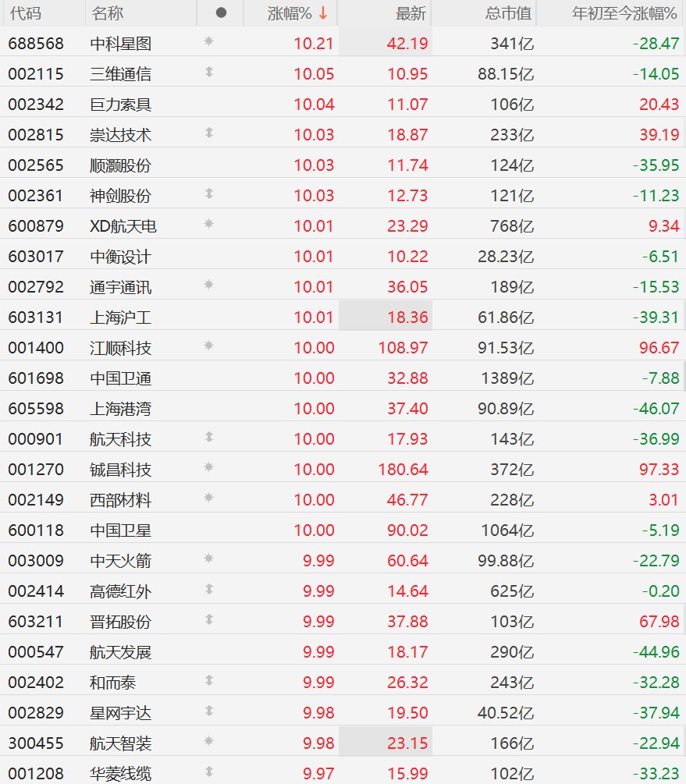Screen dimensions: 686x784
Task: Sort by the 最新 price column header
Action: point(411,13)
